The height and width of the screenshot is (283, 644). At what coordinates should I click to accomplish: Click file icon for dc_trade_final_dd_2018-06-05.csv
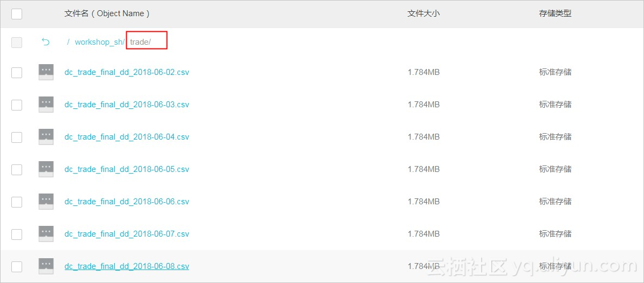tap(46, 169)
